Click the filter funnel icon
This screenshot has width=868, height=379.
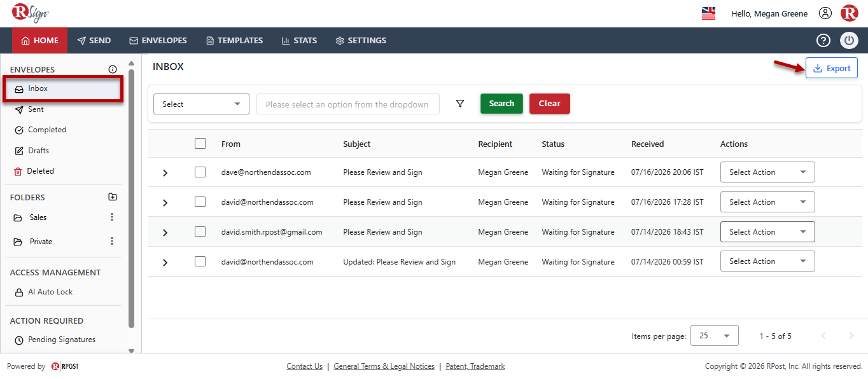click(460, 104)
